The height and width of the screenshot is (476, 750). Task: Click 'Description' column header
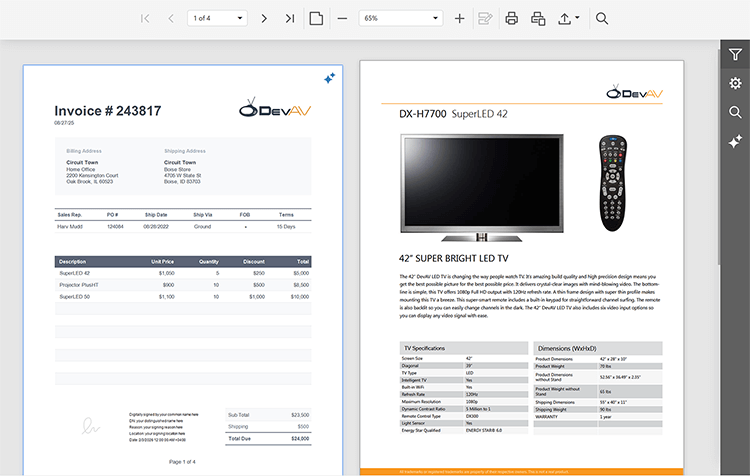72,262
